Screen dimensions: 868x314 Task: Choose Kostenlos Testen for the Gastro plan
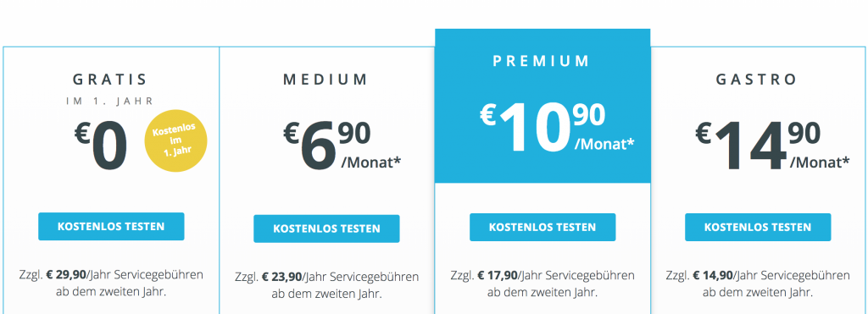(758, 227)
